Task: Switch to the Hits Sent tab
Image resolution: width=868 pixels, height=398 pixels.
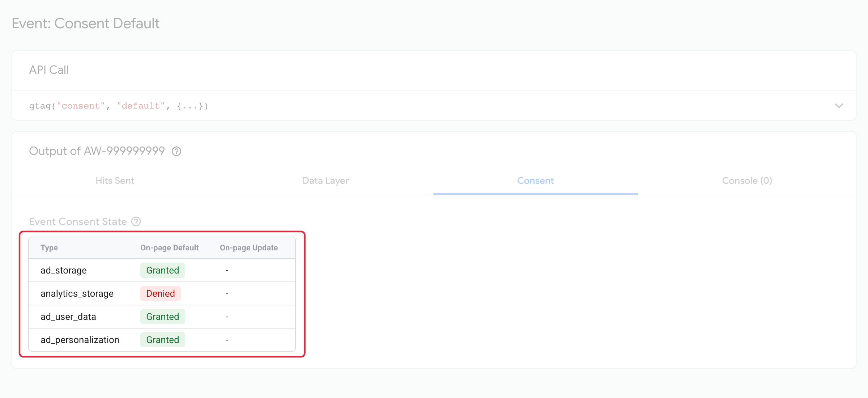Action: [x=115, y=181]
